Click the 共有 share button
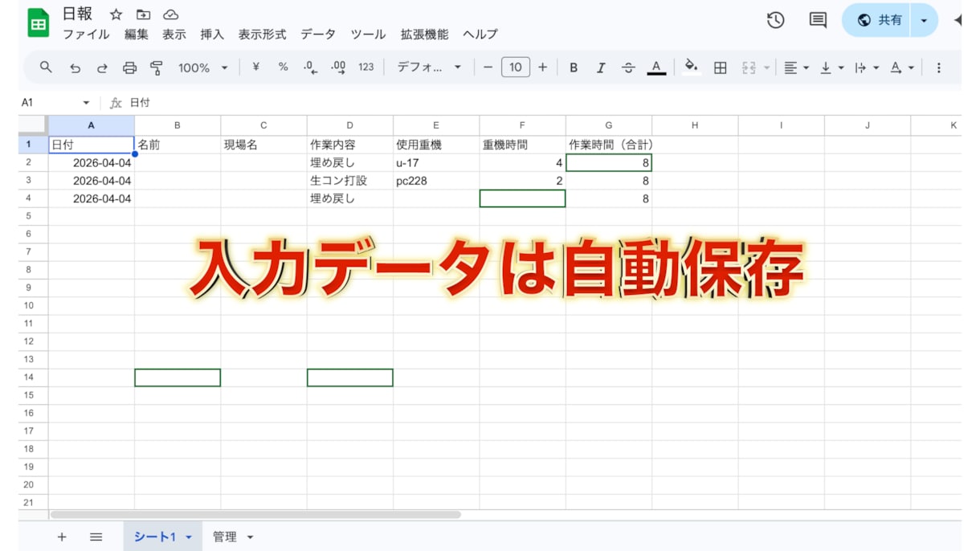980x551 pixels. coord(876,20)
